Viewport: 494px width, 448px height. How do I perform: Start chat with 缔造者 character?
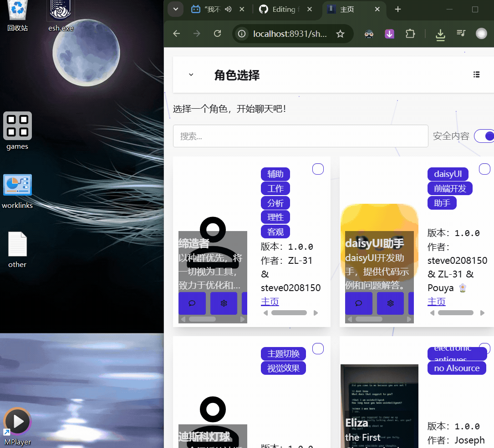click(192, 303)
